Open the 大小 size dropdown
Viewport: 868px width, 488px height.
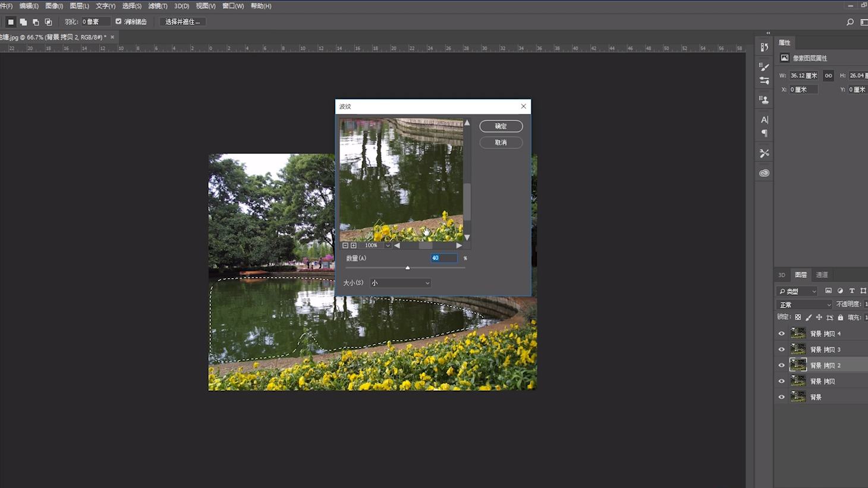(400, 283)
